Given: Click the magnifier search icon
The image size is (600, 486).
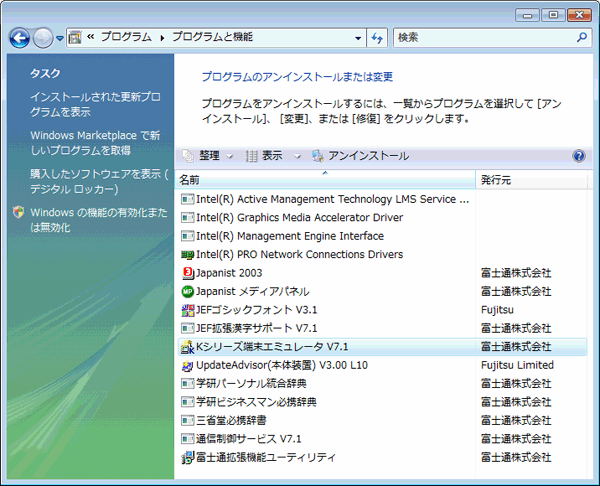Looking at the screenshot, I should pos(582,37).
